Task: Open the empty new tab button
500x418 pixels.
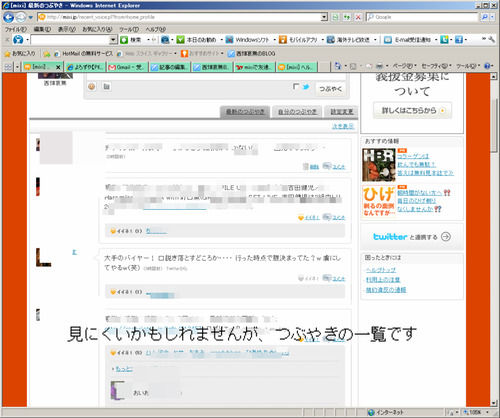Action: tap(324, 67)
